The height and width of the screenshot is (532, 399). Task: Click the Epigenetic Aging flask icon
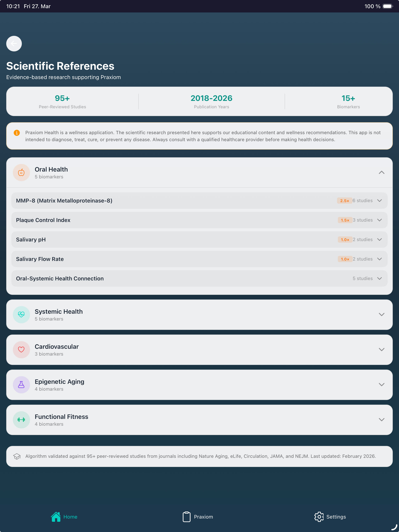pos(21,385)
